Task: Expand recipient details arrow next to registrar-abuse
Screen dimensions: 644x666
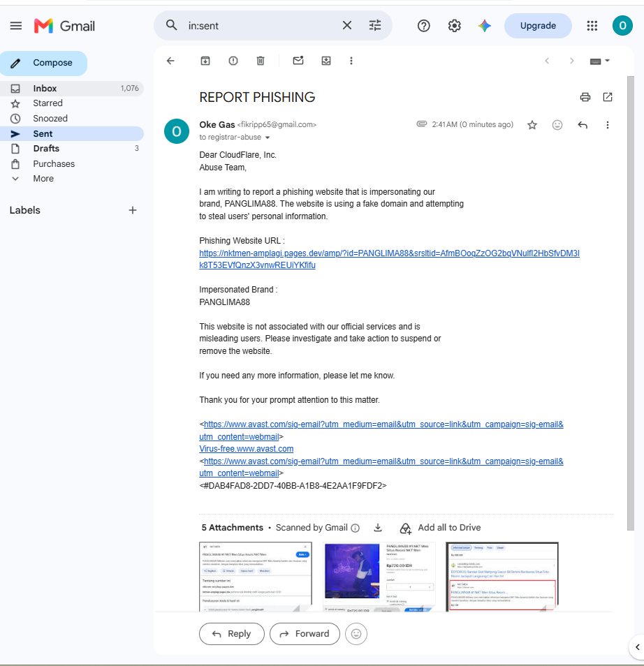Action: point(268,138)
